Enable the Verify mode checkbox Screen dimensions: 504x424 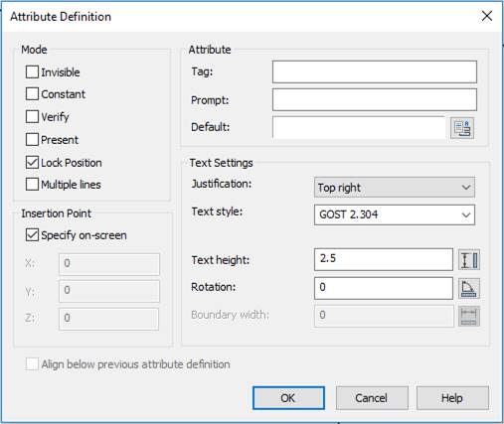click(x=32, y=116)
